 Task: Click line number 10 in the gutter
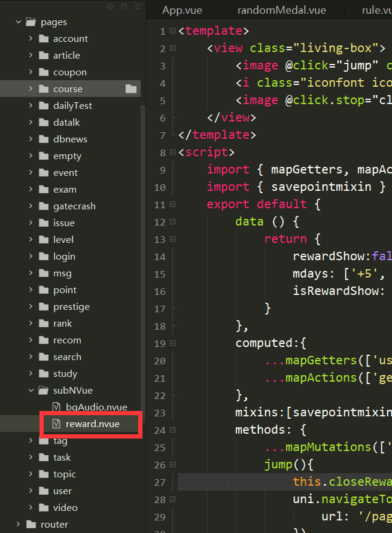click(x=160, y=187)
